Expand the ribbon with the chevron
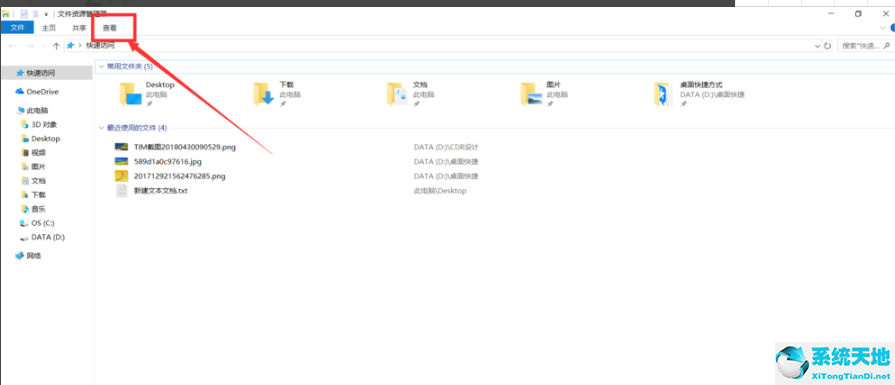 [883, 27]
